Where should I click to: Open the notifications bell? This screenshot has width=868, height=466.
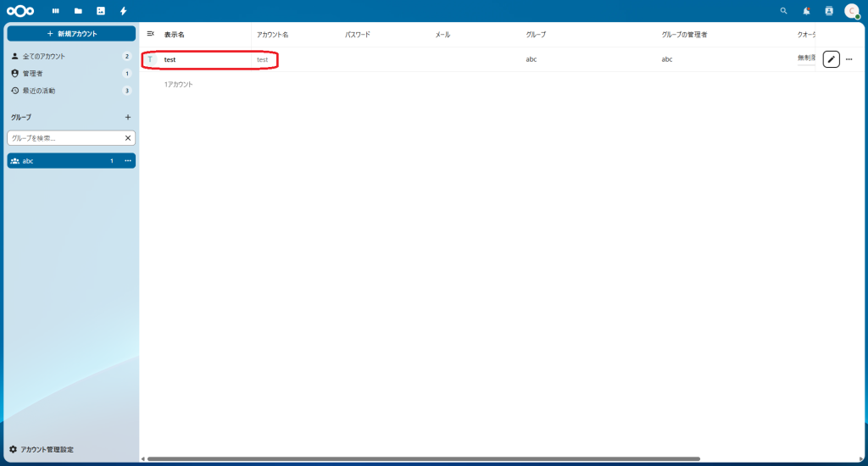pyautogui.click(x=806, y=11)
